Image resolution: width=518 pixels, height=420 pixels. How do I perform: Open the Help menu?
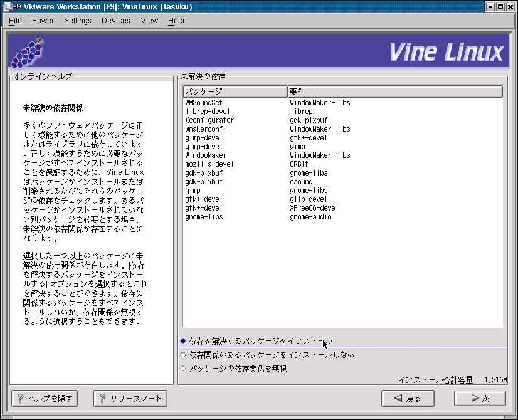coord(176,21)
